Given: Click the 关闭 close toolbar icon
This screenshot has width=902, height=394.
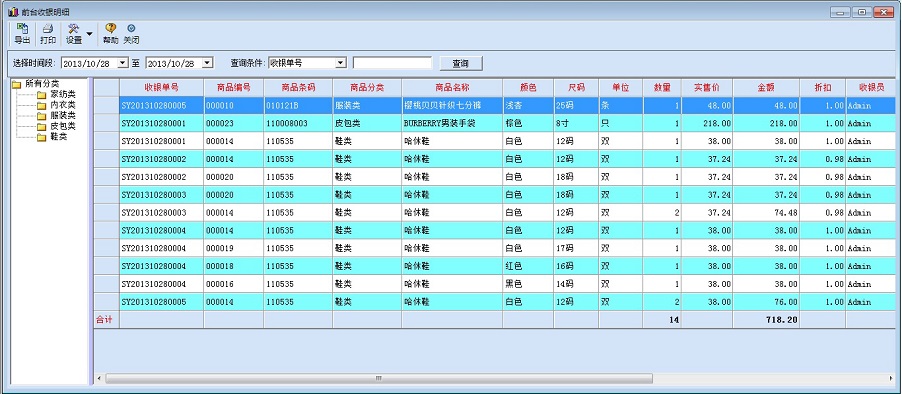Looking at the screenshot, I should [x=131, y=34].
